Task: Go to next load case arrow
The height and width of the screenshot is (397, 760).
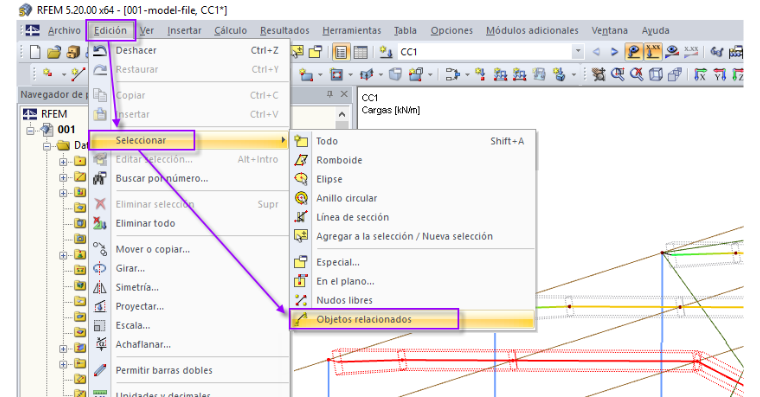Action: 614,51
